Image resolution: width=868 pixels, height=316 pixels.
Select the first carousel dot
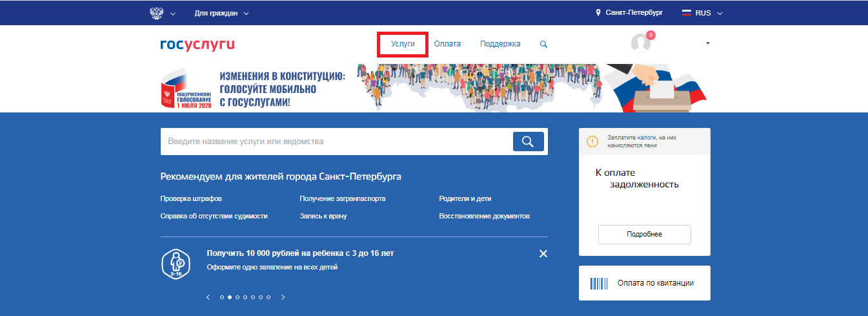tap(222, 297)
